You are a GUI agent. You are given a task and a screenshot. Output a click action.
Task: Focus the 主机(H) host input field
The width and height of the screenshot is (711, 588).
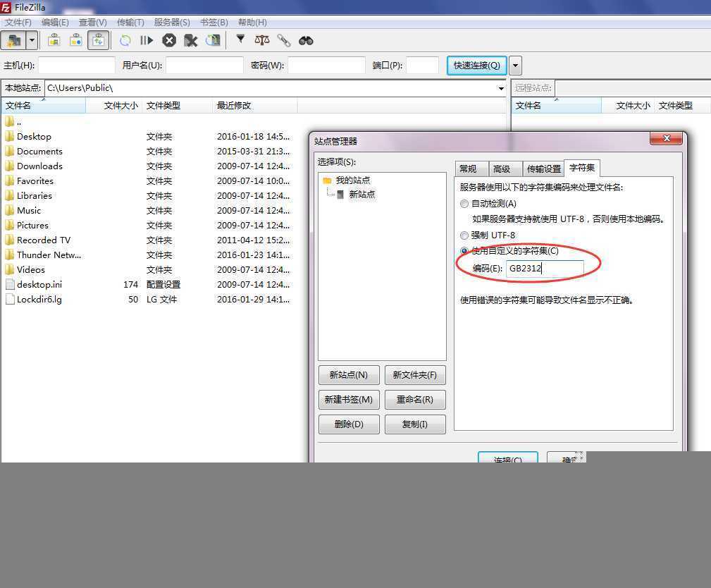tap(77, 65)
